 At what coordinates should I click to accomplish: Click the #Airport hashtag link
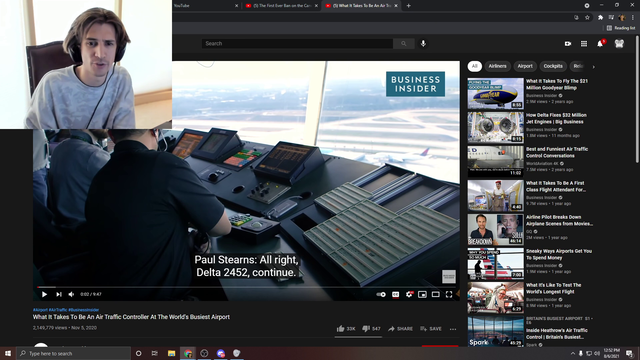coord(40,310)
